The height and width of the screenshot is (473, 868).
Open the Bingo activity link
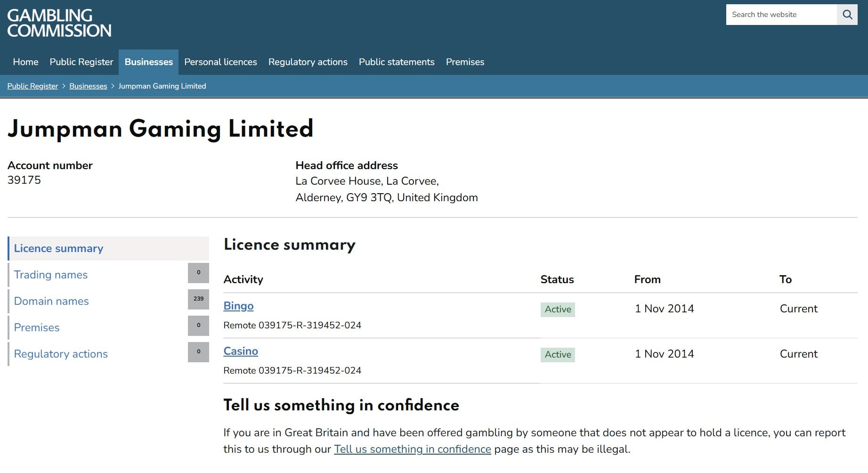click(238, 306)
